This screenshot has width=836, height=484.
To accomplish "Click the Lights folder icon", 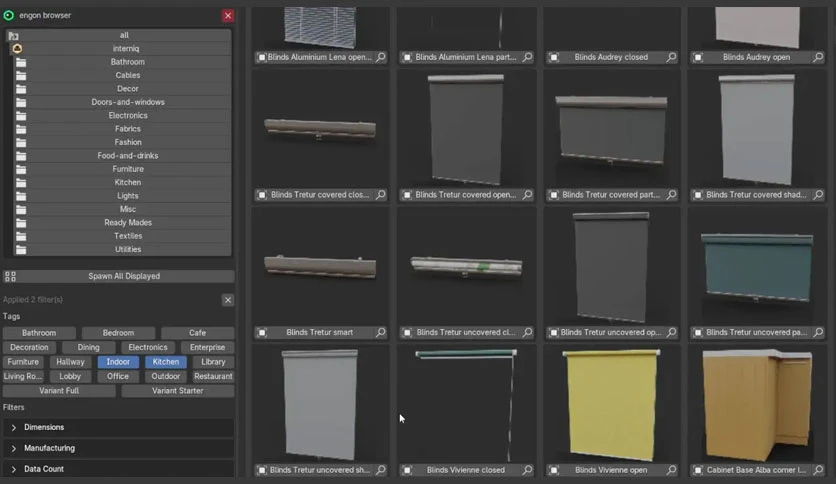I will pyautogui.click(x=21, y=196).
